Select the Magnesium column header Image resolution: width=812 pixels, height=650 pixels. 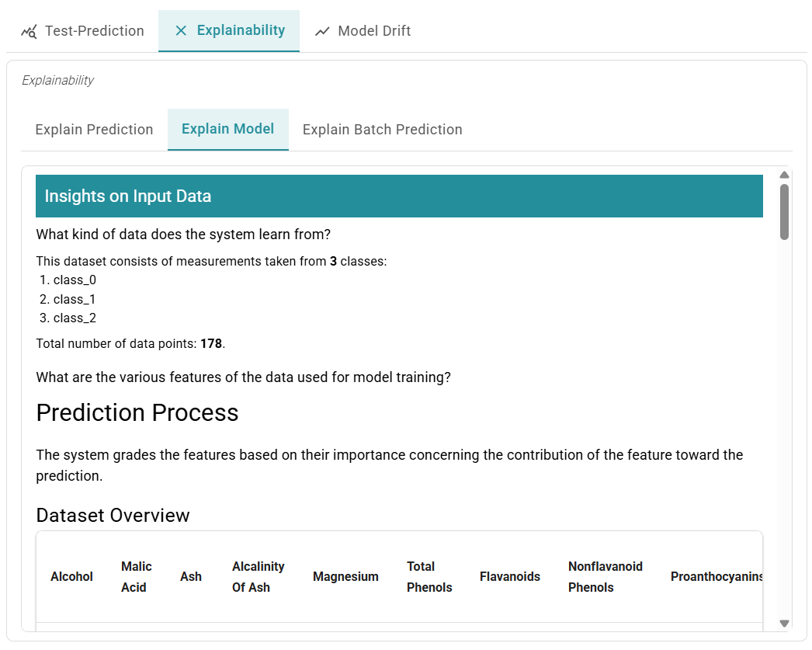tap(345, 576)
